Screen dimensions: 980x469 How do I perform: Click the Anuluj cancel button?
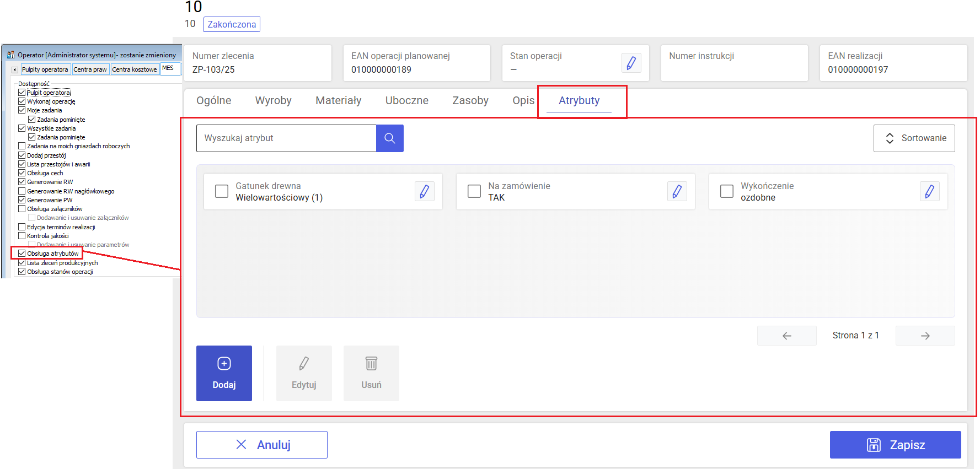tap(262, 445)
